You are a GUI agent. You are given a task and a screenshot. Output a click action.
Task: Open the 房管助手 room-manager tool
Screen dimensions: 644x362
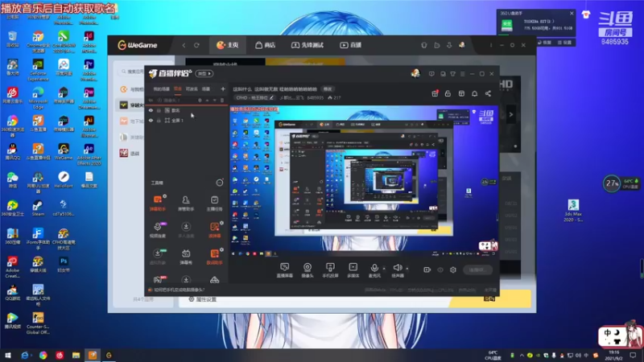pyautogui.click(x=186, y=204)
